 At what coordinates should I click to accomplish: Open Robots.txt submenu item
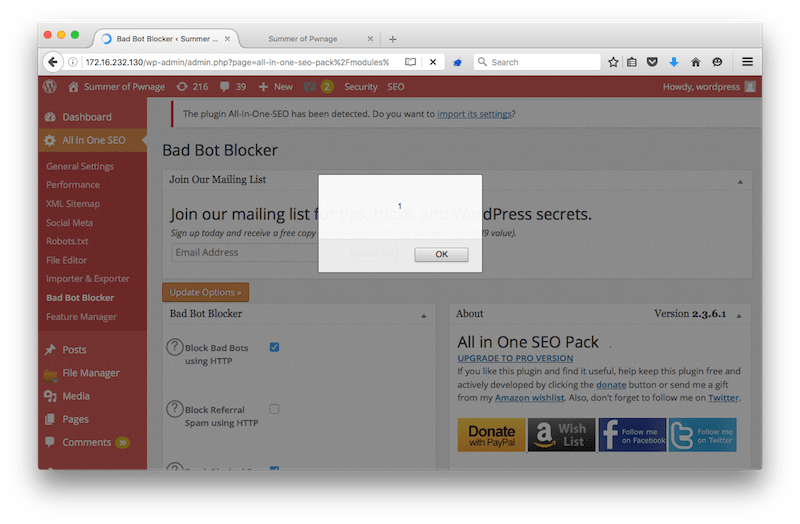click(67, 241)
